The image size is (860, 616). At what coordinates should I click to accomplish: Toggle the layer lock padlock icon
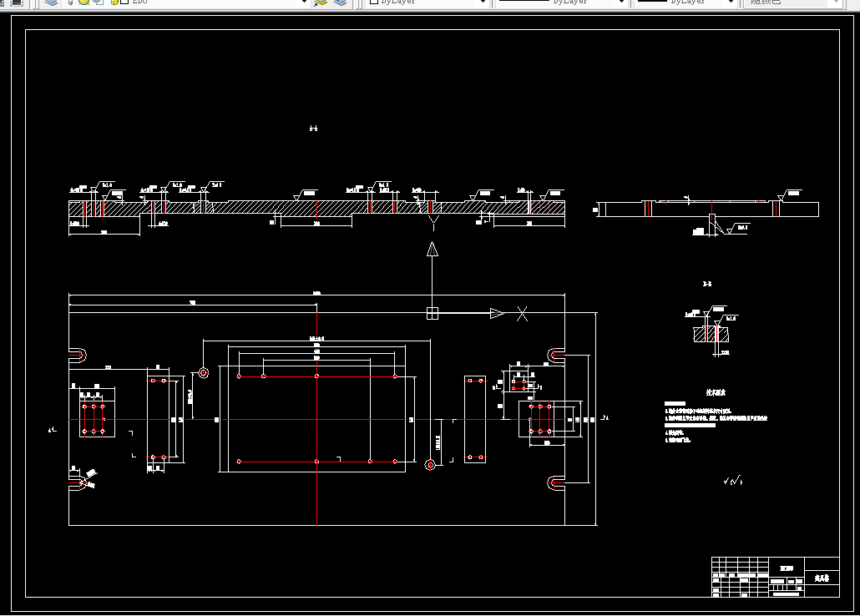(x=114, y=3)
